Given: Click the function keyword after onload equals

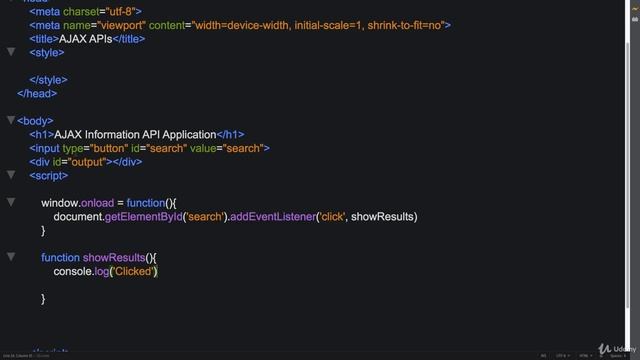Looking at the screenshot, I should click(x=146, y=203).
